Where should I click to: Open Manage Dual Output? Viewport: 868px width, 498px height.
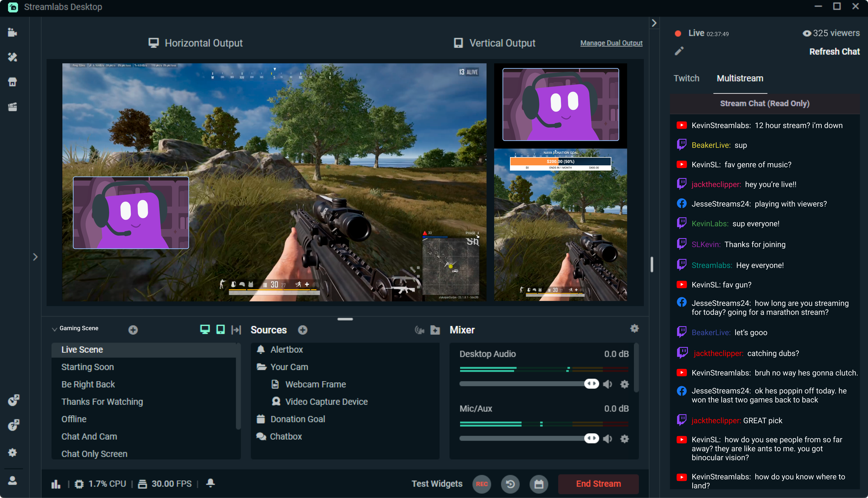point(611,43)
